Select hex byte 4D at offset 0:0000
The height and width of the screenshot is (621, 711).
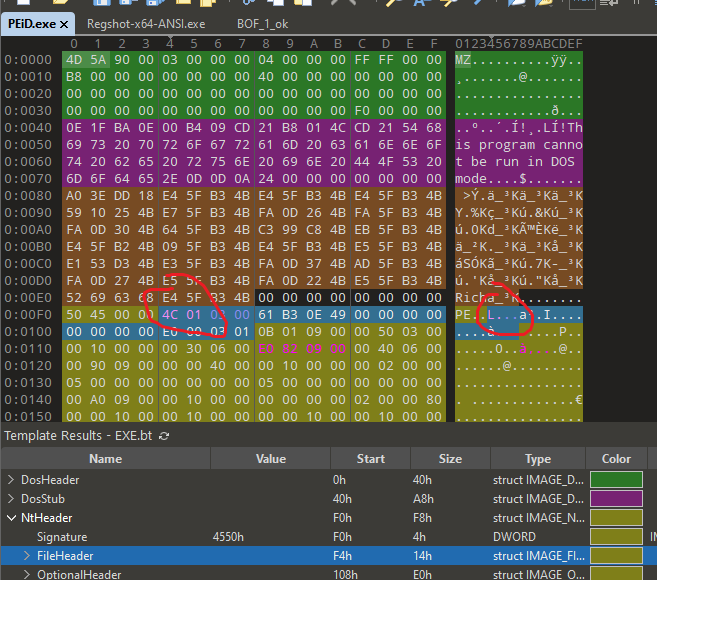(x=74, y=60)
